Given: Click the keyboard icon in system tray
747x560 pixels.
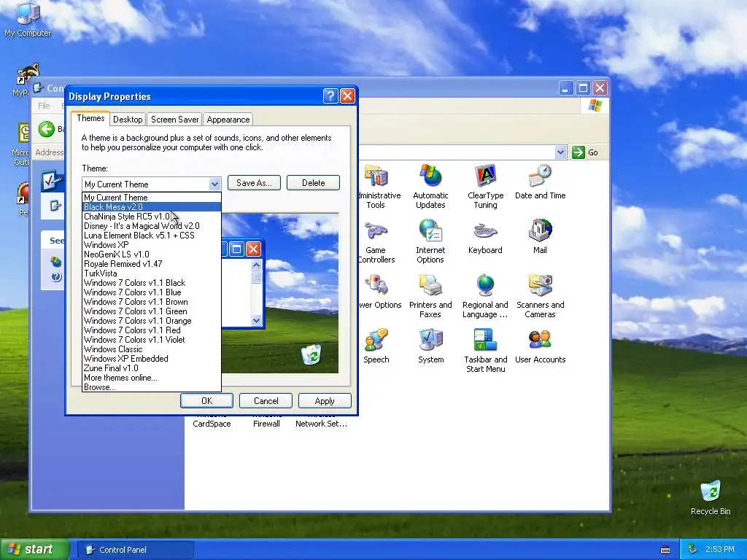Looking at the screenshot, I should point(665,550).
